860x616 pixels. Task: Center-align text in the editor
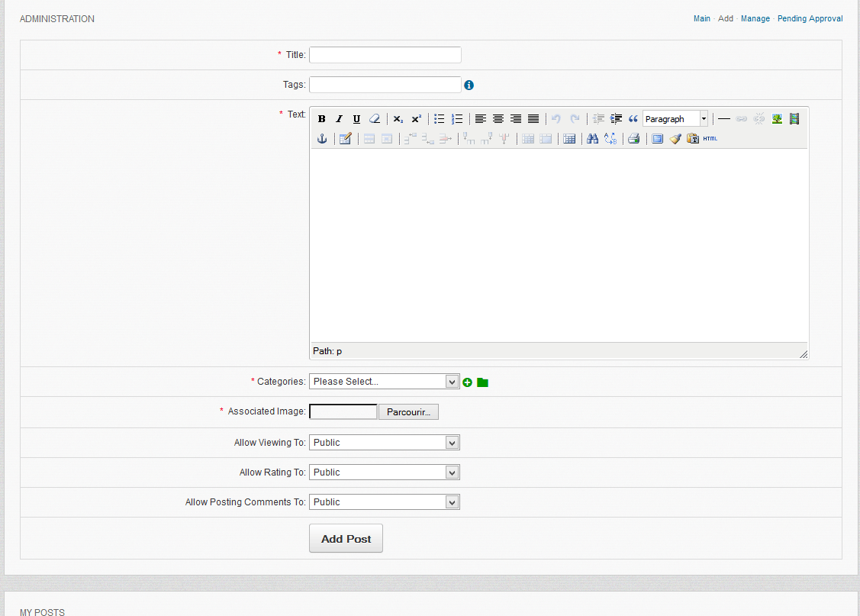coord(498,119)
